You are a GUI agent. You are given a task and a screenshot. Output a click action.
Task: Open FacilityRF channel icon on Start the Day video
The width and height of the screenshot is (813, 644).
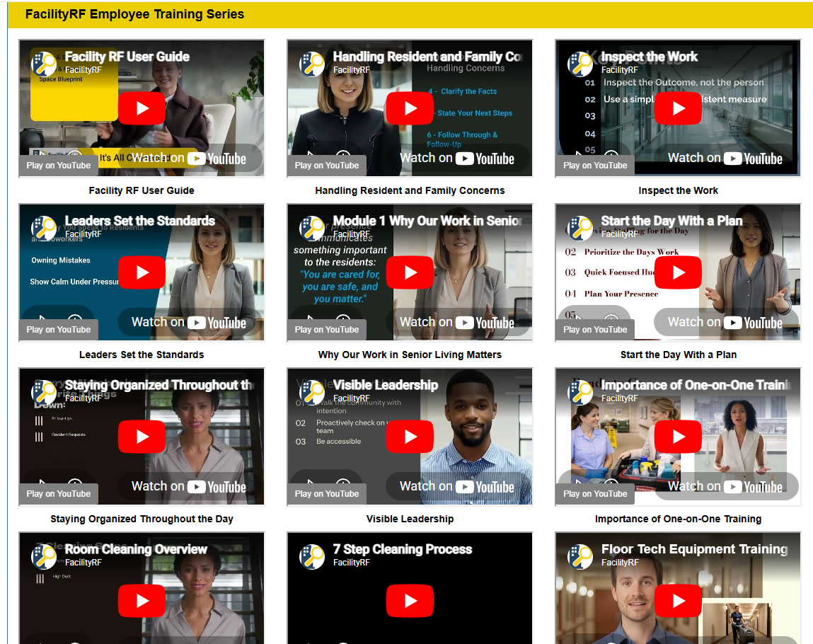[580, 228]
